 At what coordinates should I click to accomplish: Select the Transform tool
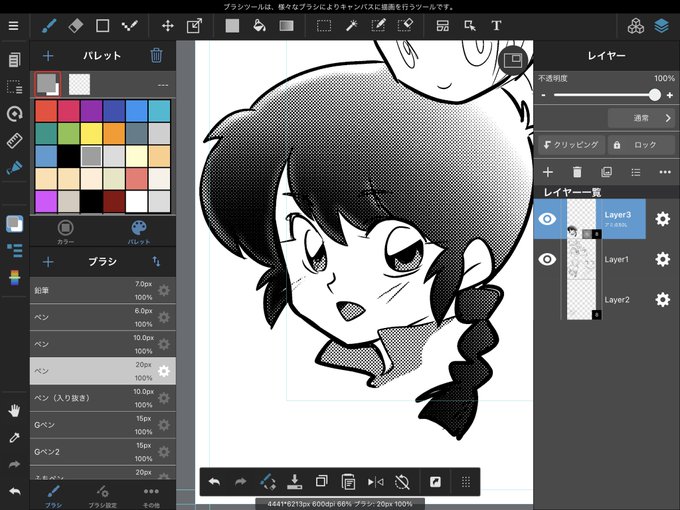pyautogui.click(x=194, y=26)
